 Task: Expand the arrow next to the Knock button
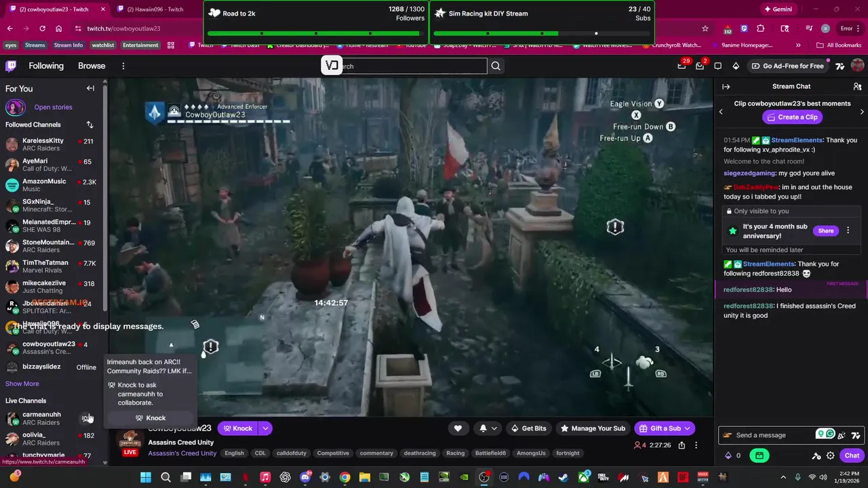265,428
